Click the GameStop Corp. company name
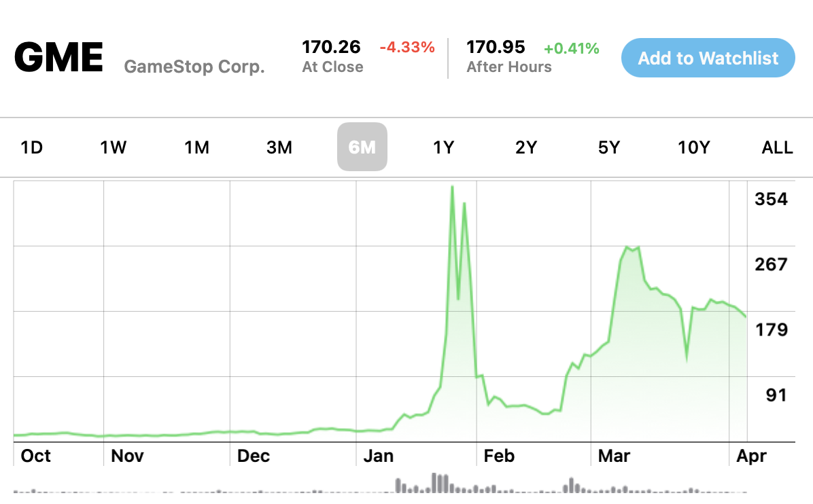 click(194, 67)
